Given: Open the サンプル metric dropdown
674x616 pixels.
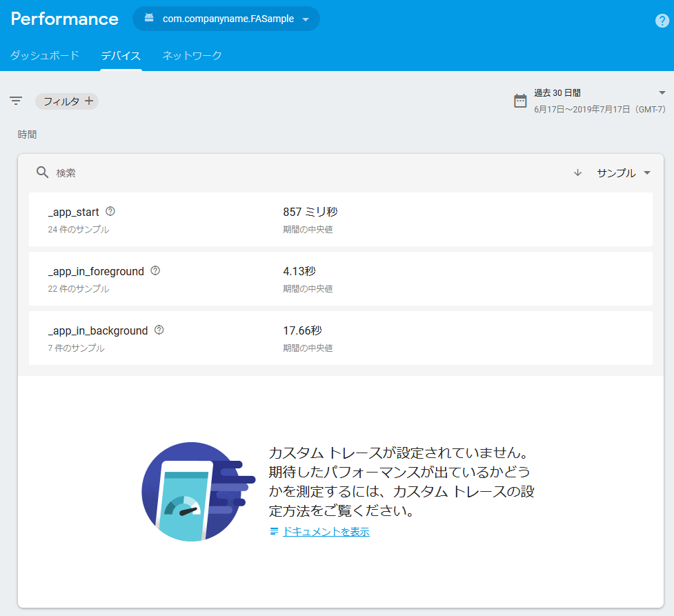Looking at the screenshot, I should pyautogui.click(x=623, y=172).
